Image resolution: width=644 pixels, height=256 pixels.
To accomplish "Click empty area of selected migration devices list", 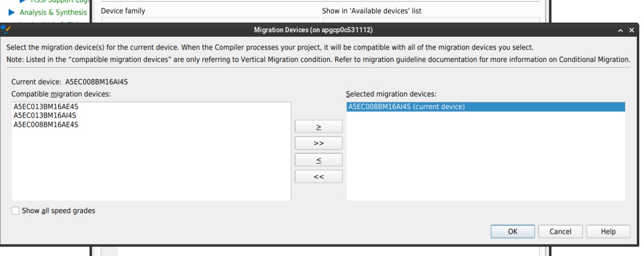I will (485, 159).
